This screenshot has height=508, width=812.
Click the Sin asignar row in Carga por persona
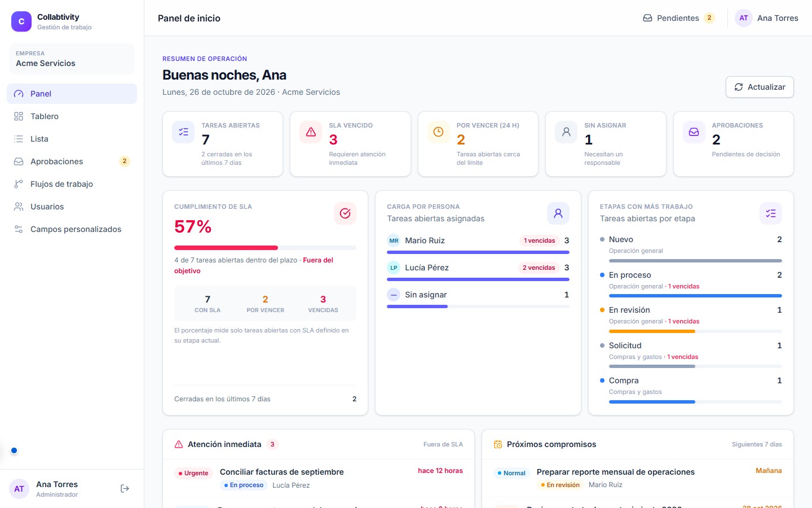click(478, 297)
